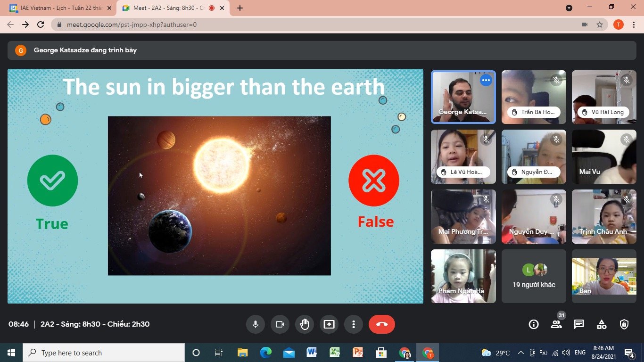Open options on George Katsadze's video tile

click(x=486, y=81)
